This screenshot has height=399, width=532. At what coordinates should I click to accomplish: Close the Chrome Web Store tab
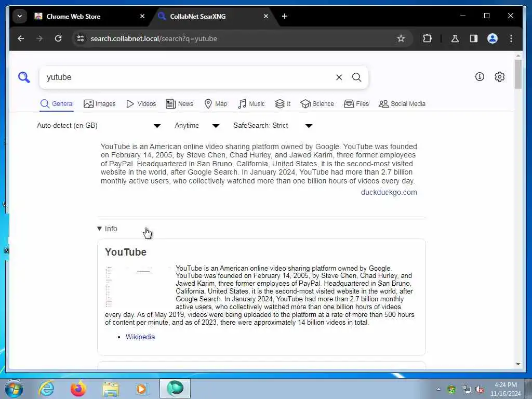pos(142,16)
